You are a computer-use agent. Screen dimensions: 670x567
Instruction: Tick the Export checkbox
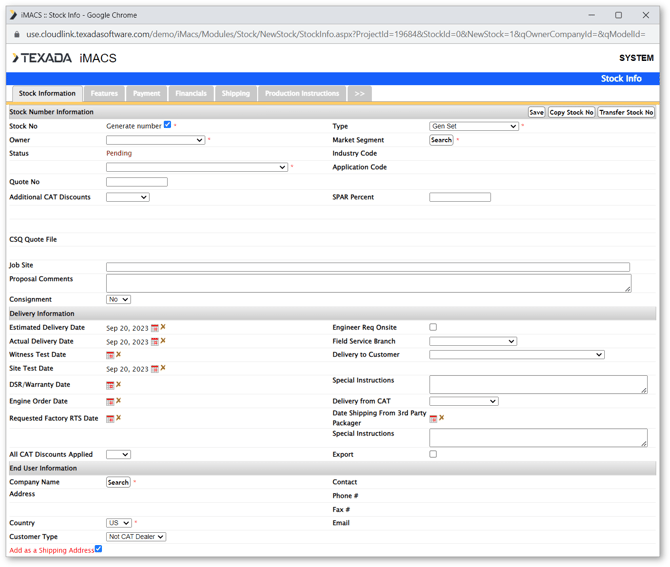(433, 454)
